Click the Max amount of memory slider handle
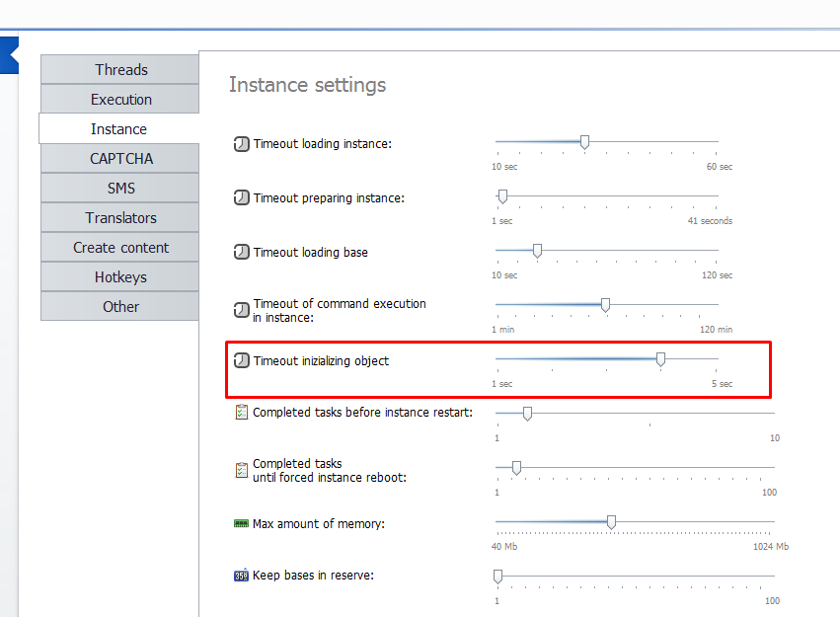Viewport: 840px width, 617px height. [611, 521]
